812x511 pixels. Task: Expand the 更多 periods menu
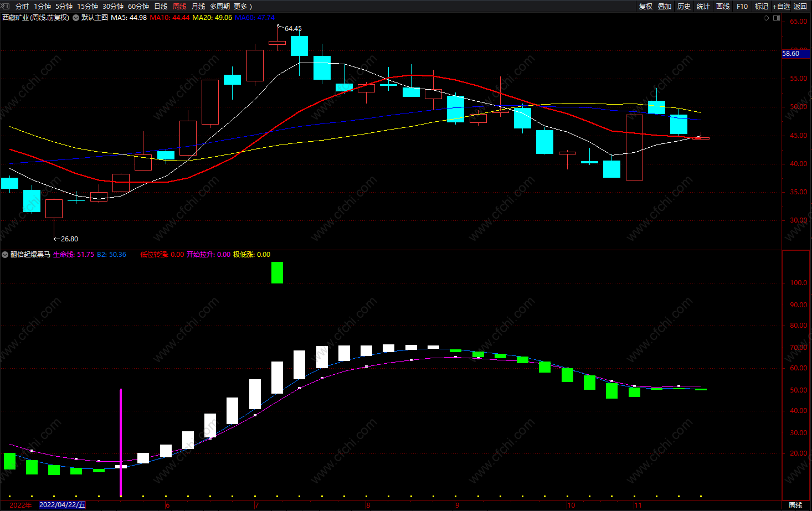pos(243,7)
